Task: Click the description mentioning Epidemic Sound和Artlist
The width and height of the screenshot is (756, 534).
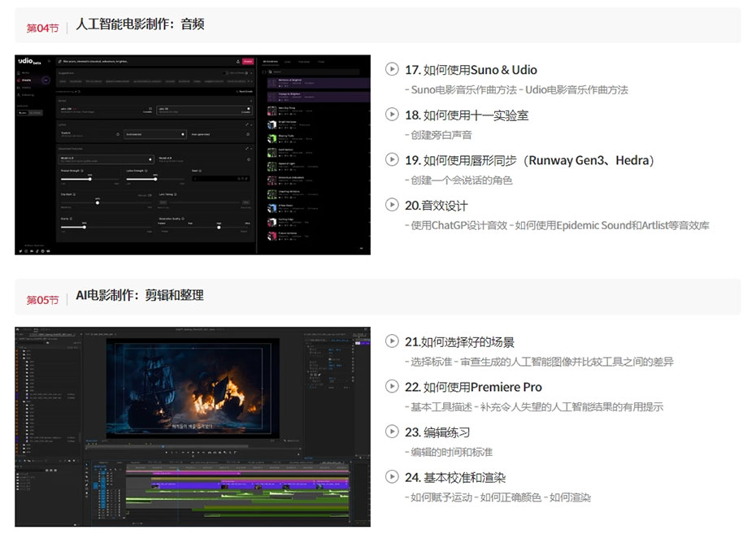Action: (557, 226)
